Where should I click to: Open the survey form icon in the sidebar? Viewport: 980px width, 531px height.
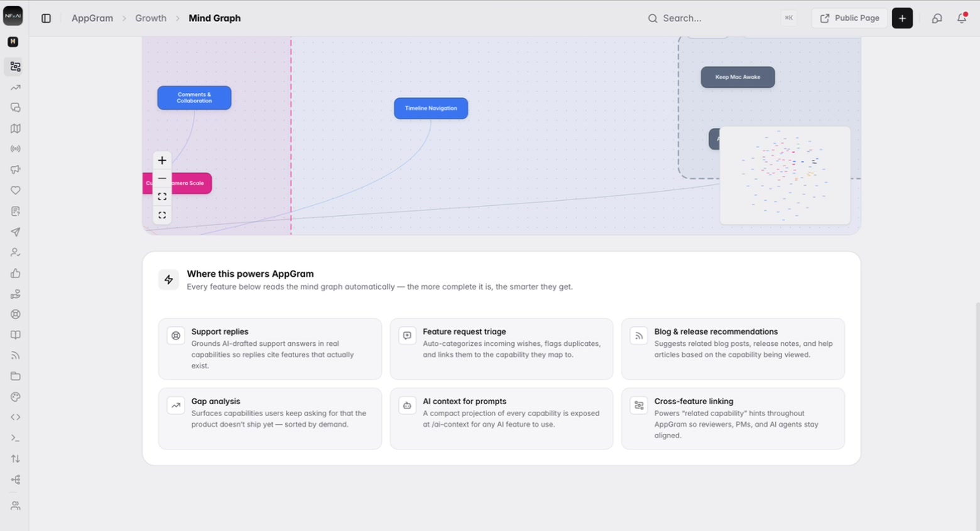point(15,211)
